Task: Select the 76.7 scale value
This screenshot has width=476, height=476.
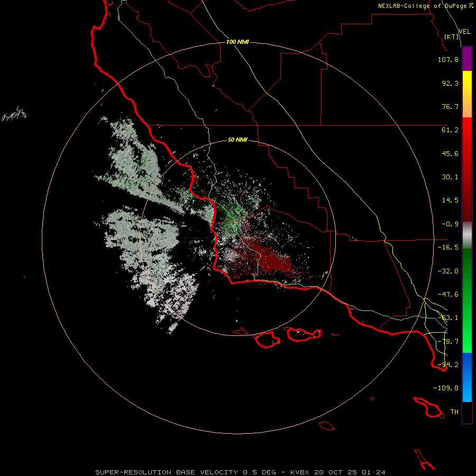Action: pyautogui.click(x=450, y=106)
